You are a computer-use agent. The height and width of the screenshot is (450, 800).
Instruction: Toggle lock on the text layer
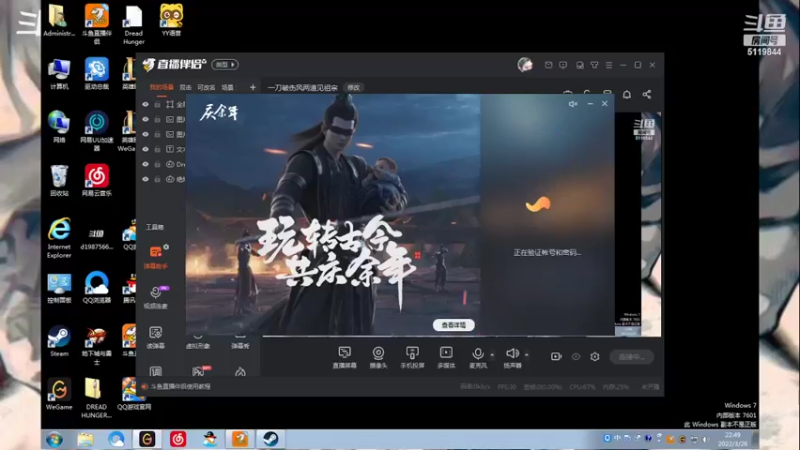click(157, 149)
